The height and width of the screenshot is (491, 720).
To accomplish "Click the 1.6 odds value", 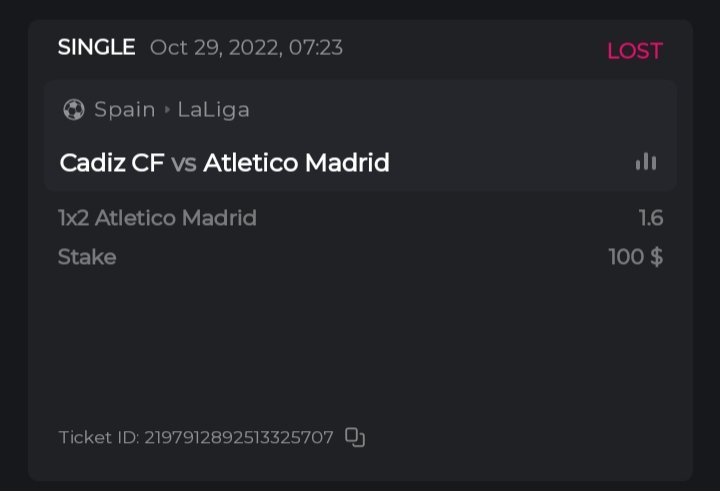I will [x=651, y=218].
